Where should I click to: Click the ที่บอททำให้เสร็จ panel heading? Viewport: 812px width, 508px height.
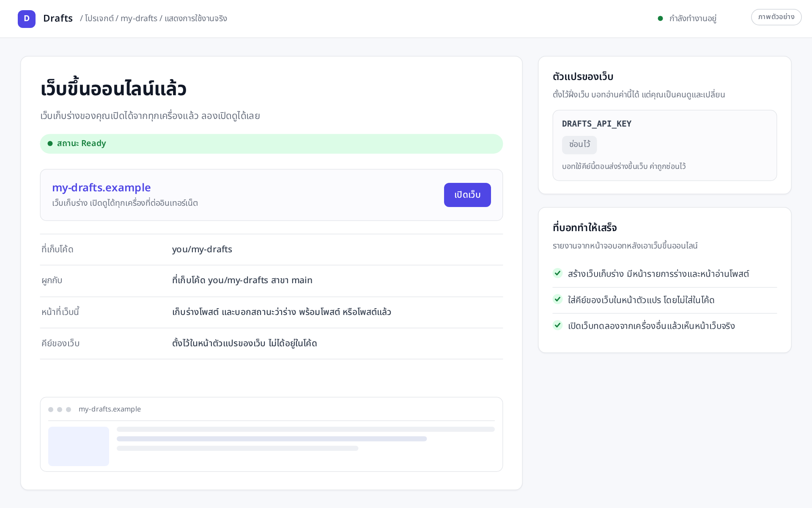584,228
